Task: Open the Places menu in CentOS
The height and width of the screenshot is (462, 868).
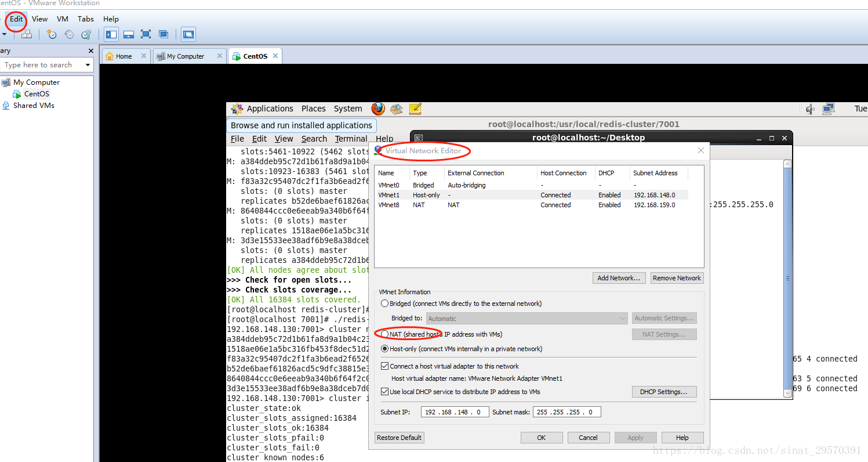Action: coord(314,109)
